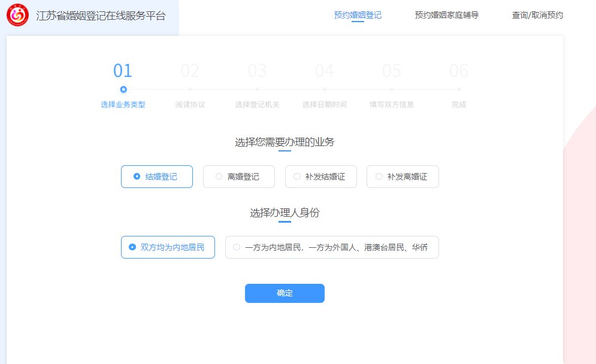
Task: Choose the 离婚登记 radio option
Action: (239, 177)
